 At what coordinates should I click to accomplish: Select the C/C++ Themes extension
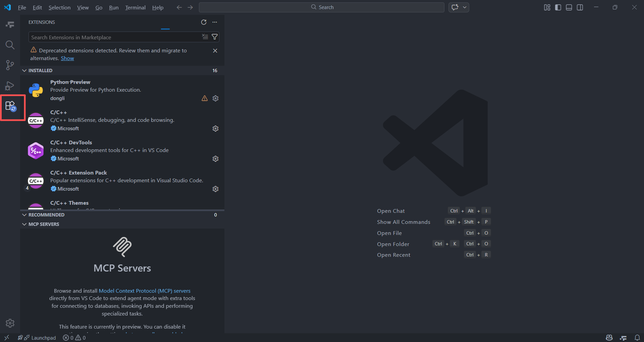tap(122, 203)
